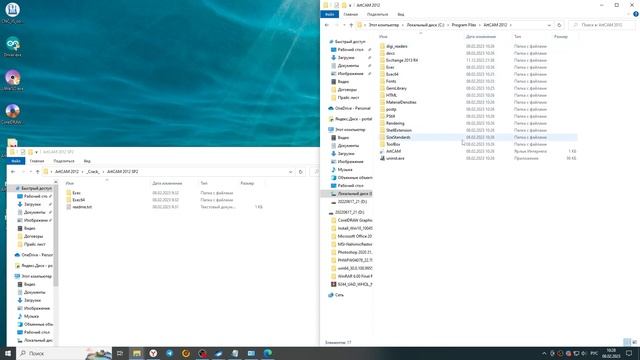This screenshot has width=640, height=360.
Task: Open Microsoft Edge from the taskbar
Action: tap(268, 353)
